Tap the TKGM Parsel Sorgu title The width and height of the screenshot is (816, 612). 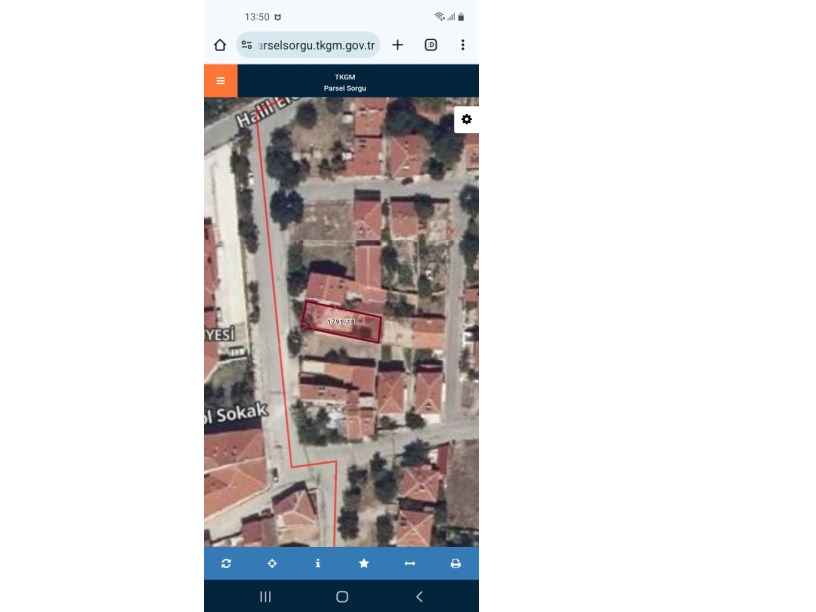point(345,82)
